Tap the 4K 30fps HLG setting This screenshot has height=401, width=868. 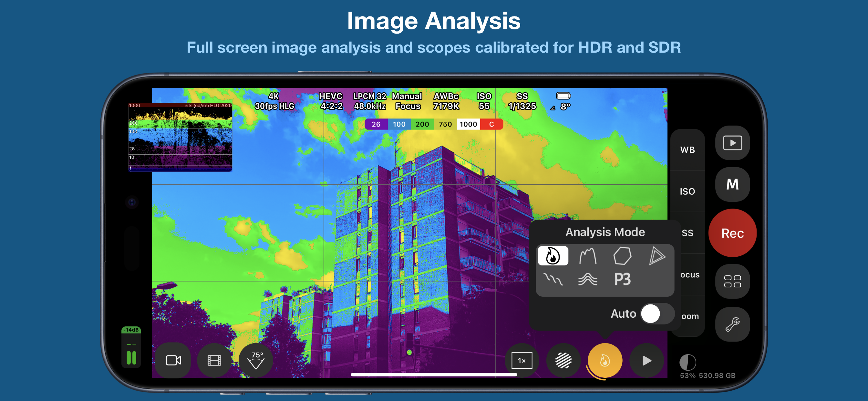(274, 101)
